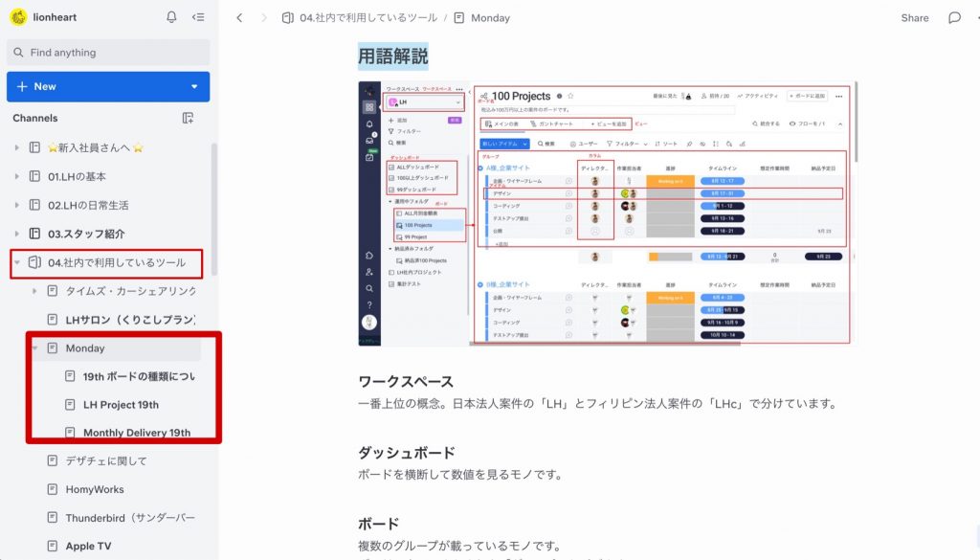The height and width of the screenshot is (560, 980).
Task: Click the Find anything search field
Action: coord(108,53)
